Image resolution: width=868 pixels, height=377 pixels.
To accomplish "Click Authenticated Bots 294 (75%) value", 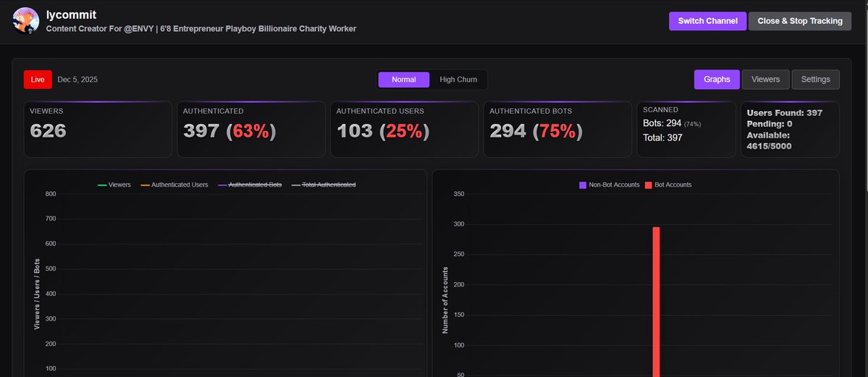I will (536, 131).
